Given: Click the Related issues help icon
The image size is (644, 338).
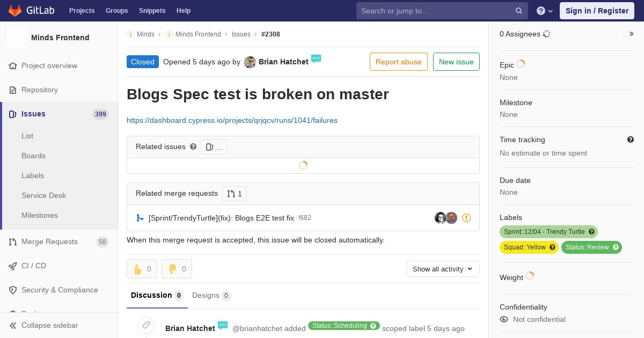Looking at the screenshot, I should pyautogui.click(x=193, y=146).
